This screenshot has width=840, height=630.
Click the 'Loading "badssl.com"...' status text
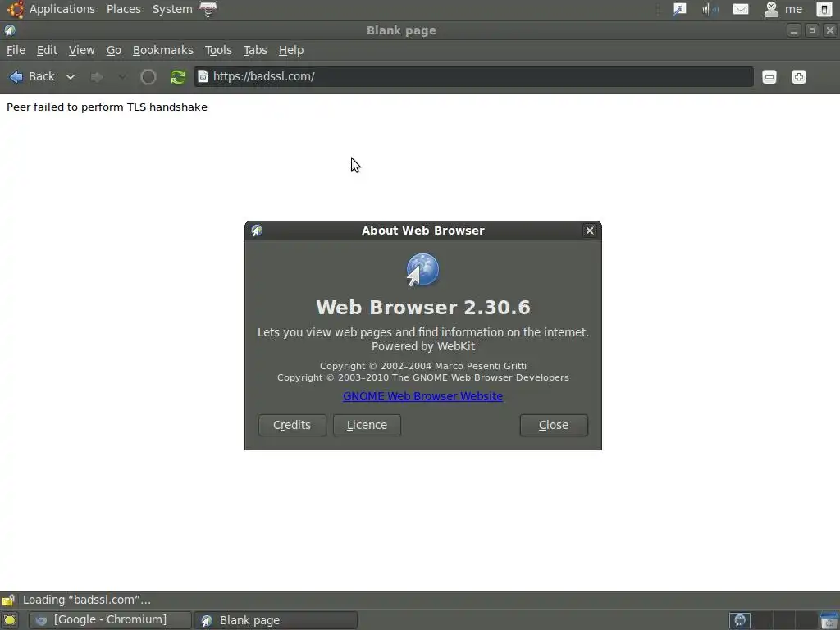(86, 600)
